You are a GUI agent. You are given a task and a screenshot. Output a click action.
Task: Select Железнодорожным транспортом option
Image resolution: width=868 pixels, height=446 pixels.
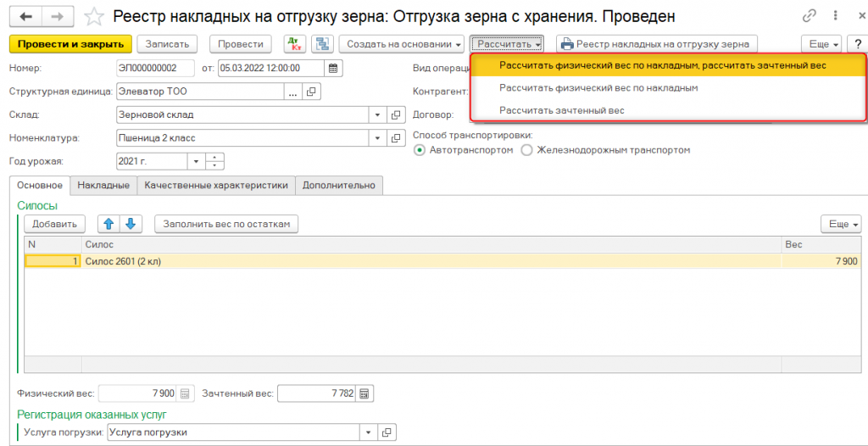pos(526,150)
